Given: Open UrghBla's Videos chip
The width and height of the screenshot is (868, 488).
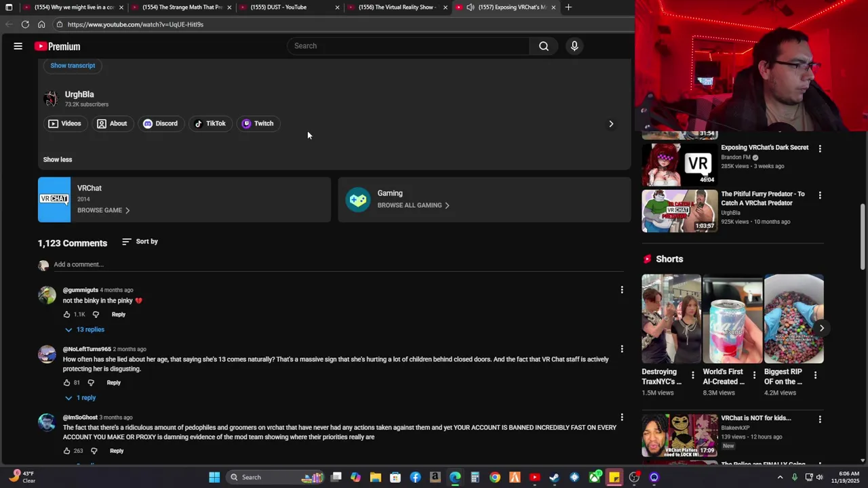Looking at the screenshot, I should tap(65, 123).
